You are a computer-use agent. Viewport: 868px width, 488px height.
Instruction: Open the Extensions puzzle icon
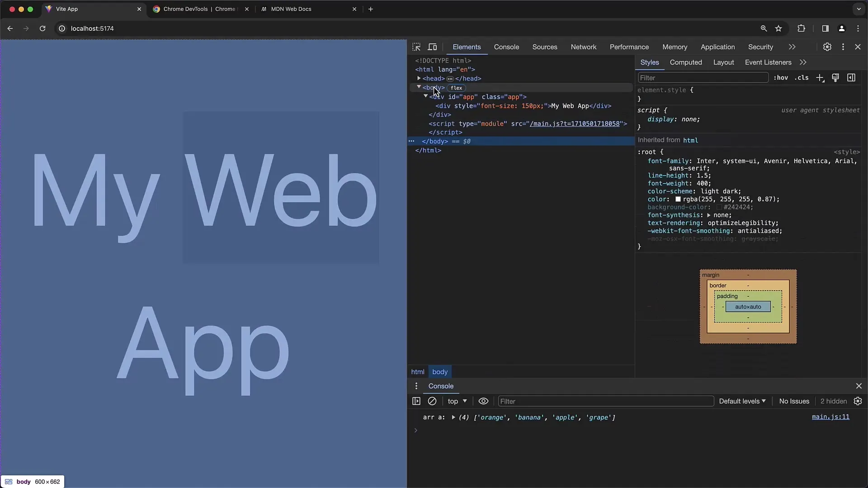point(802,28)
